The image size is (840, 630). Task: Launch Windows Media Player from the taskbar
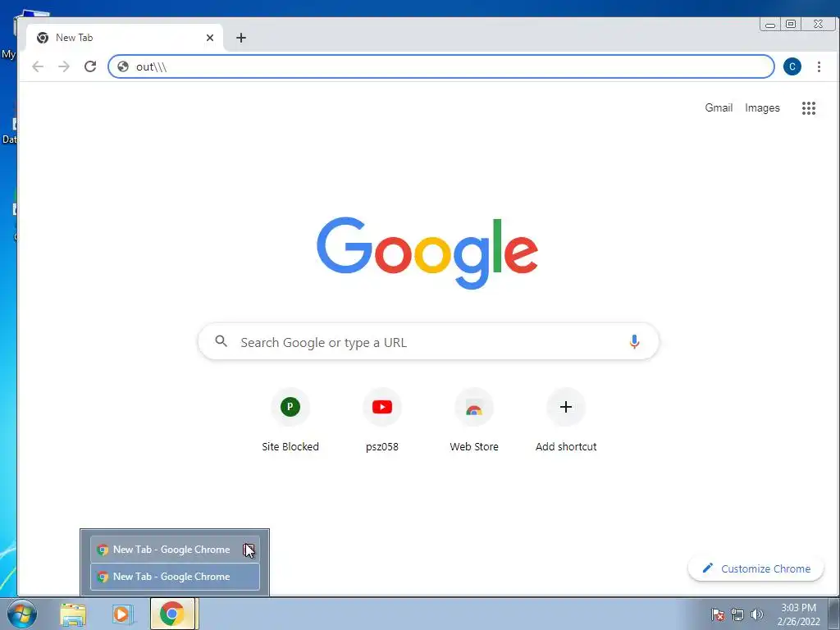[x=122, y=614]
